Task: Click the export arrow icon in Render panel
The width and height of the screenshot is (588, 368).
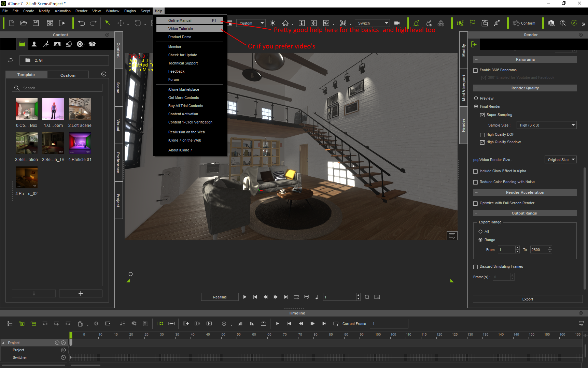Action: point(474,44)
